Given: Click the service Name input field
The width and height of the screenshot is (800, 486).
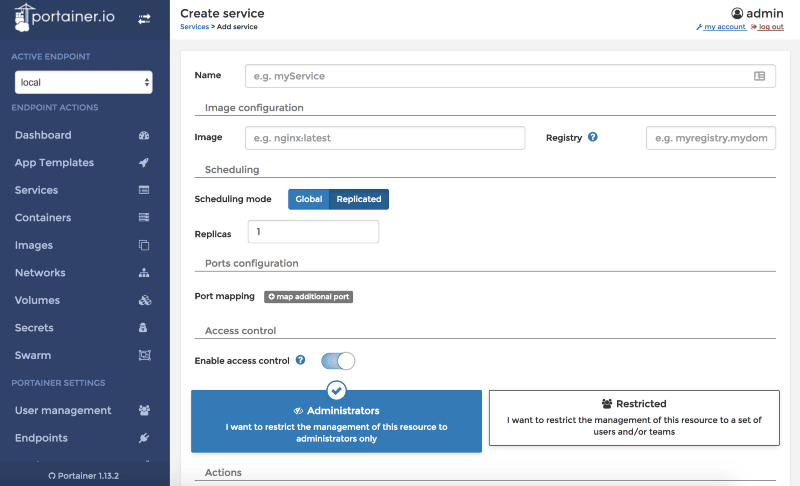Looking at the screenshot, I should [x=495, y=76].
